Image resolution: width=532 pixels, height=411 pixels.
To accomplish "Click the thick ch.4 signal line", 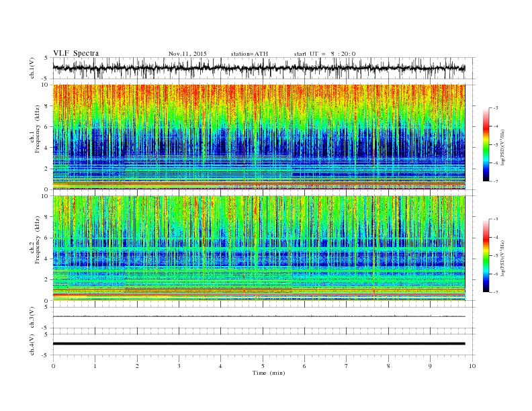I will coord(259,344).
